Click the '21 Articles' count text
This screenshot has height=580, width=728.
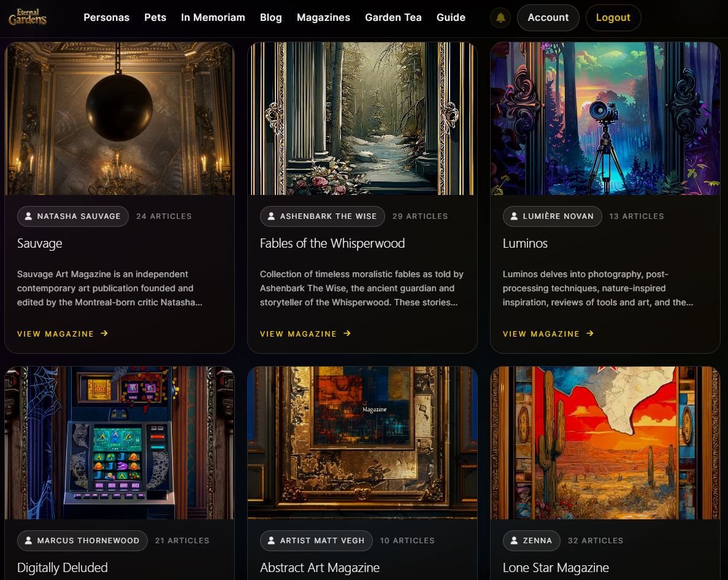click(x=182, y=541)
